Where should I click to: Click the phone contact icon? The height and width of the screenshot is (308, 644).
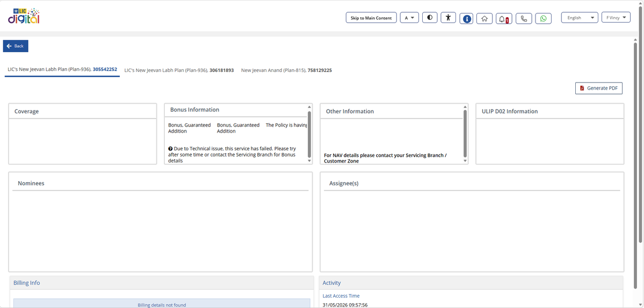coord(524,18)
